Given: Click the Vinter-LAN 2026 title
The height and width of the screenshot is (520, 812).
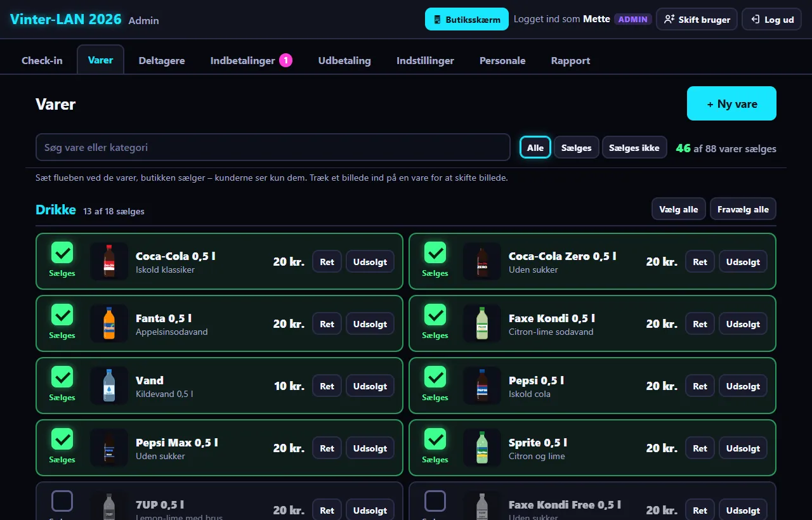Looking at the screenshot, I should [x=66, y=19].
